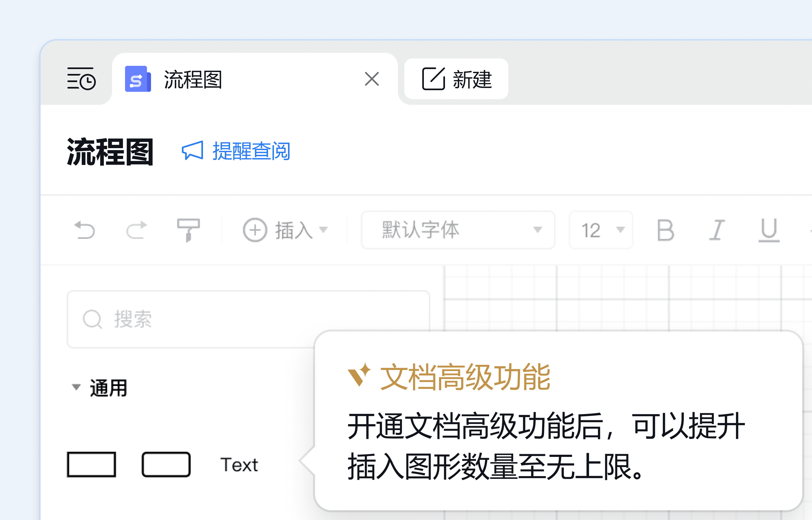This screenshot has height=520, width=812.
Task: Open the 默认字体 font dropdown
Action: pos(458,230)
